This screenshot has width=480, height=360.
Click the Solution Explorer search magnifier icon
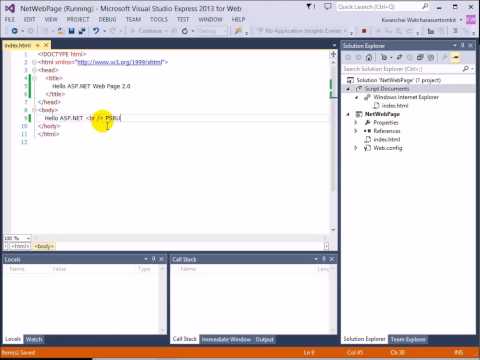coord(466,69)
